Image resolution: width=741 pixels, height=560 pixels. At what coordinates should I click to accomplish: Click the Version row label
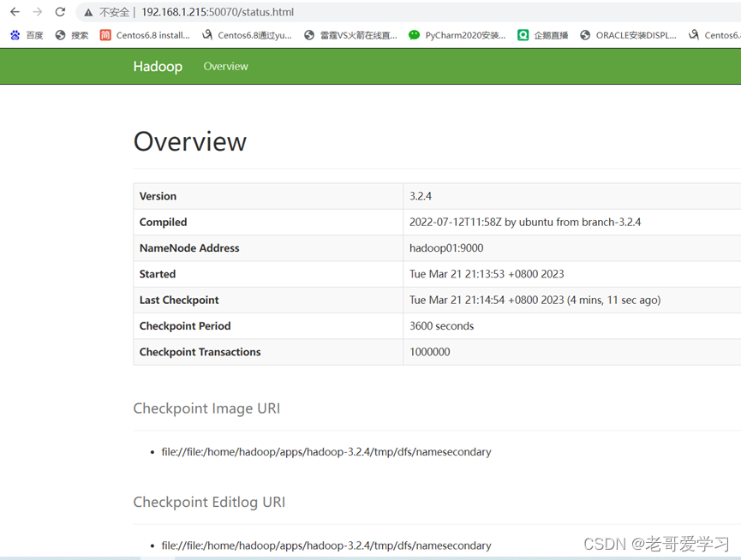[x=158, y=196]
